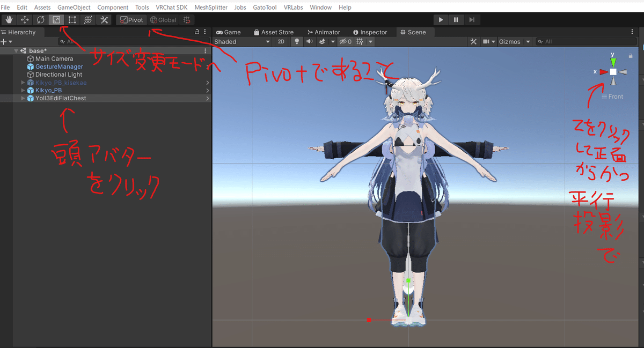Open the File menu

pos(5,8)
